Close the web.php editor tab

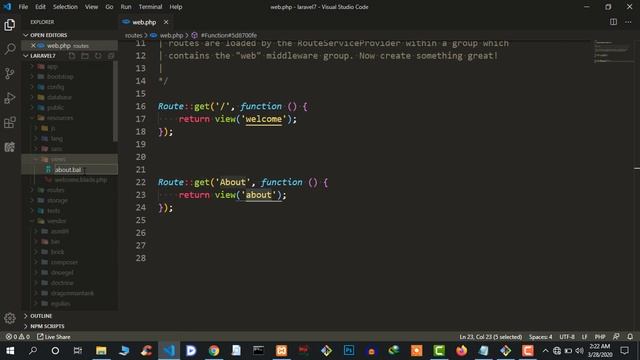(x=166, y=22)
